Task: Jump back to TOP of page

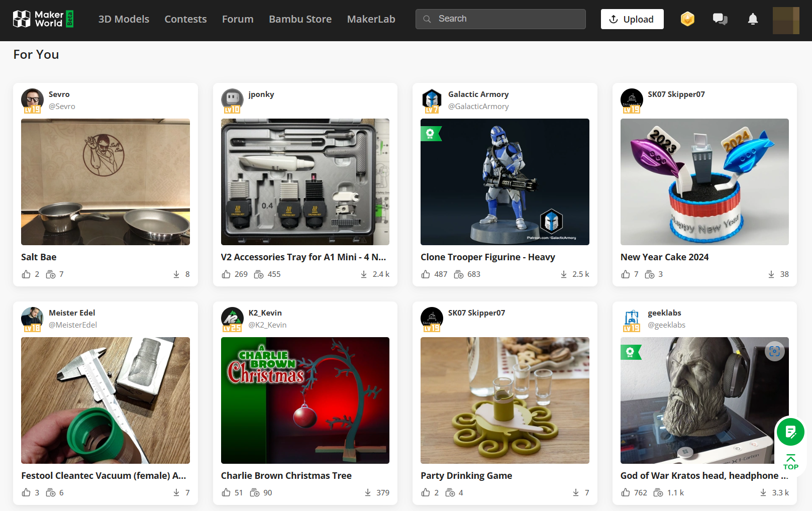Action: (x=790, y=462)
